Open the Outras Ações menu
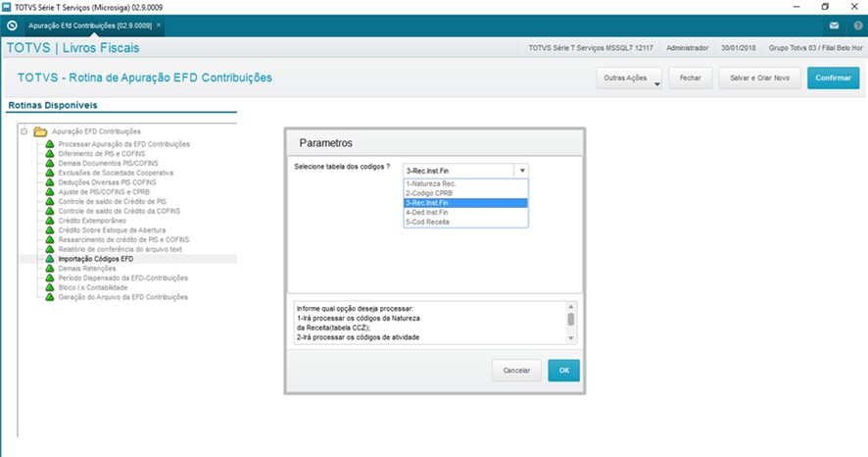Screen dimensions: 868x457 click(629, 78)
